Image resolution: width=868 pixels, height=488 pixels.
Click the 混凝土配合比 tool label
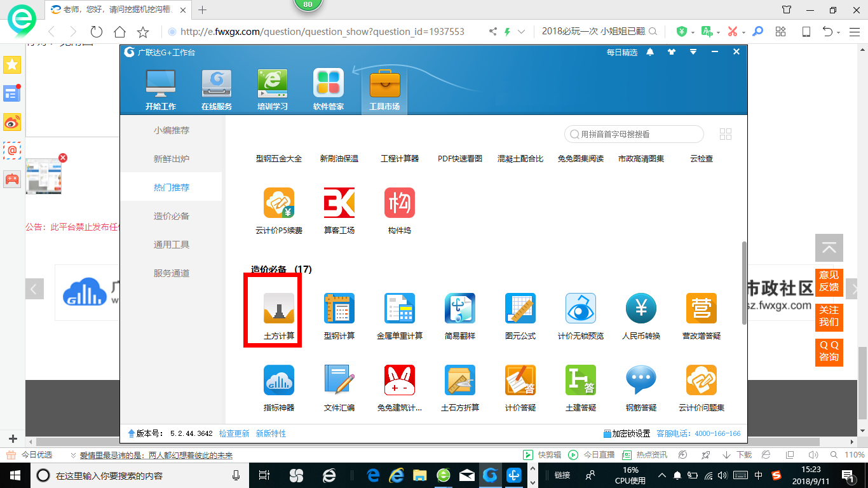point(520,159)
